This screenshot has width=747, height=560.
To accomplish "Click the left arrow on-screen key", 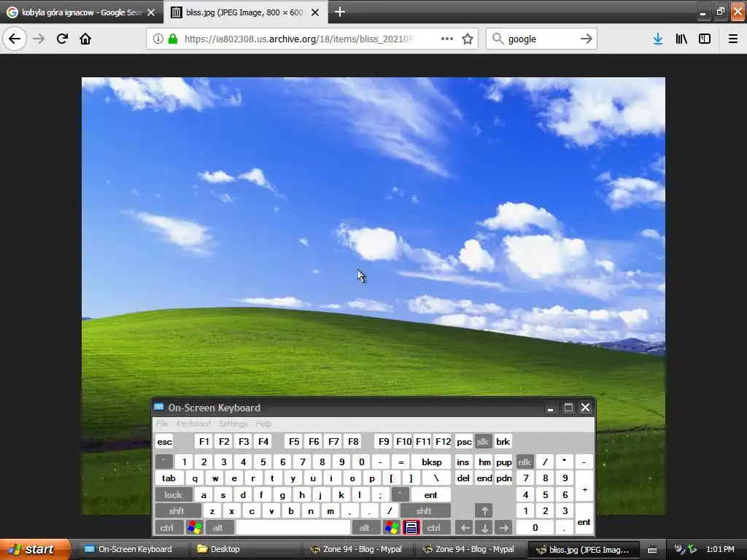I will (465, 528).
